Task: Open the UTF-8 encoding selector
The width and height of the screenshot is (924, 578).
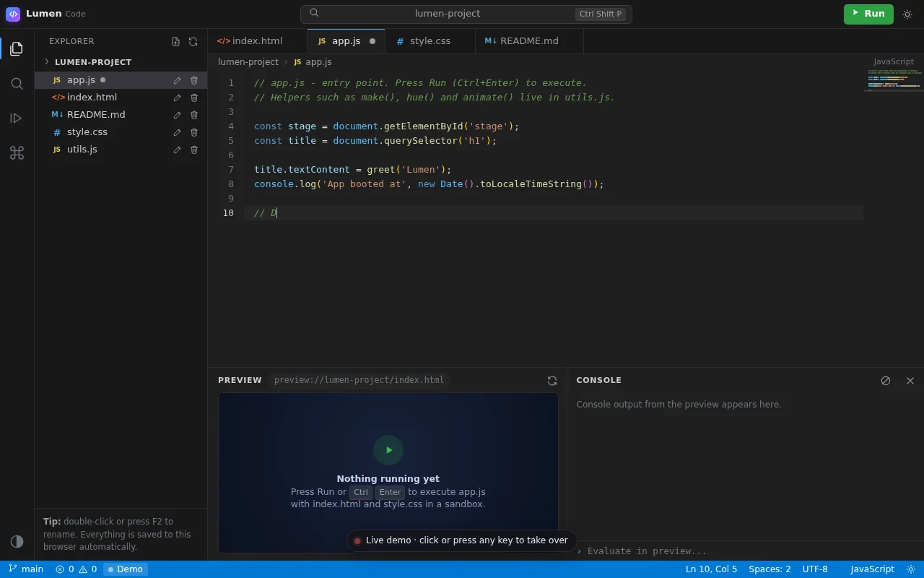Action: tap(815, 569)
